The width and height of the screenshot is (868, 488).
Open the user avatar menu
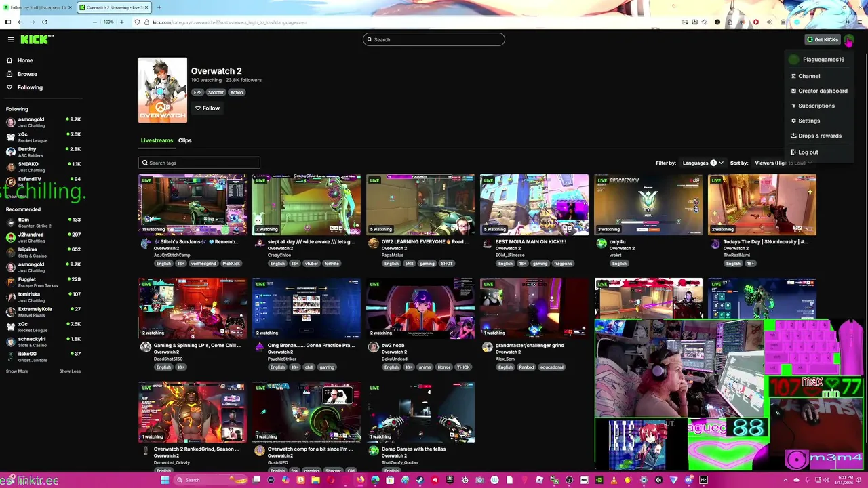850,39
